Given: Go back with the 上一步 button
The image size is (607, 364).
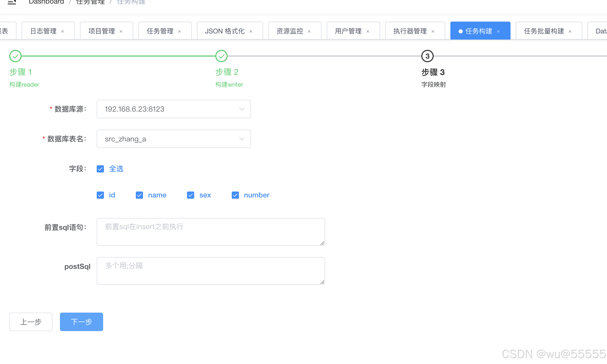Looking at the screenshot, I should [31, 322].
